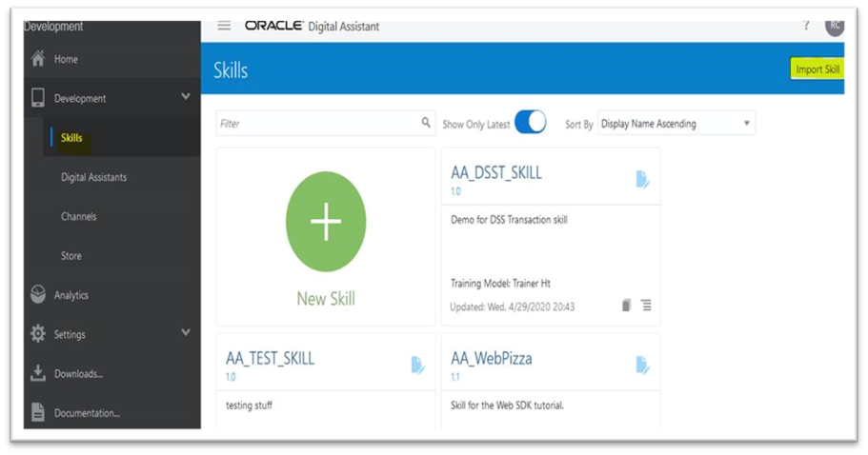This screenshot has width=868, height=455.
Task: Open Downloads... in the sidebar
Action: 79,374
